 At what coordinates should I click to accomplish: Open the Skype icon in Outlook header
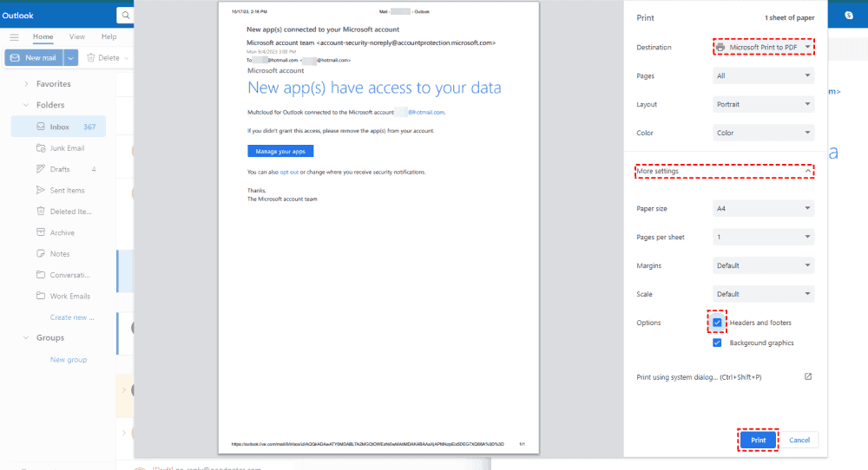pos(849,16)
